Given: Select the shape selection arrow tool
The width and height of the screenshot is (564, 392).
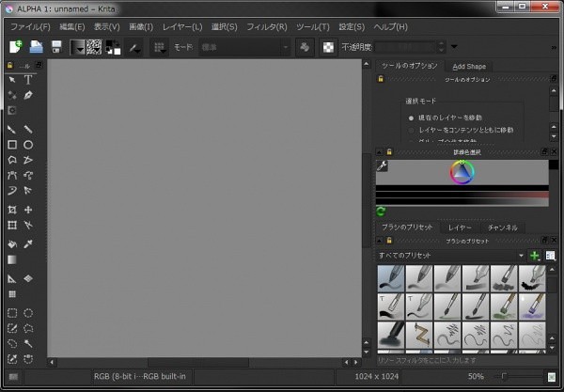Looking at the screenshot, I should pyautogui.click(x=12, y=80).
